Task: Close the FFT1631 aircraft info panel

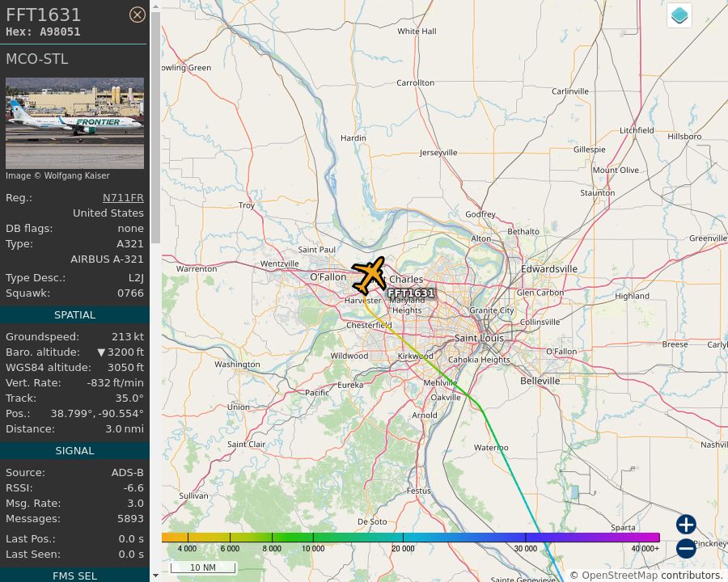Action: pos(137,15)
